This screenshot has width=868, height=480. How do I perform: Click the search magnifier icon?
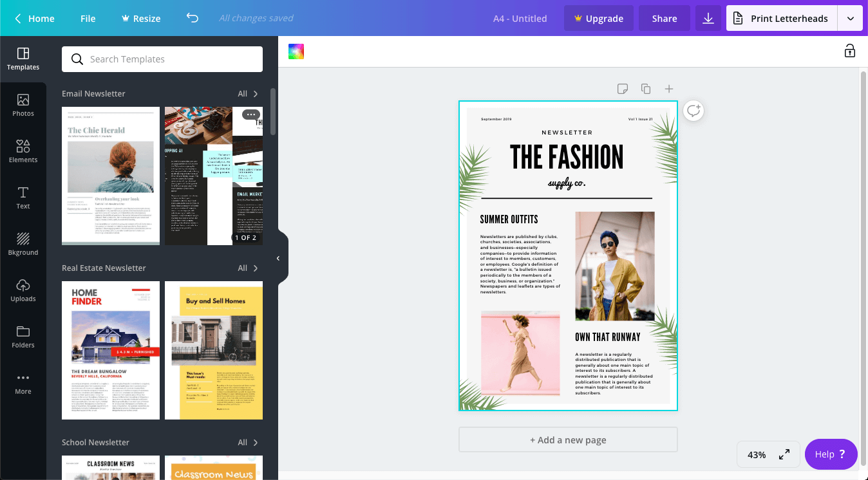(x=77, y=59)
